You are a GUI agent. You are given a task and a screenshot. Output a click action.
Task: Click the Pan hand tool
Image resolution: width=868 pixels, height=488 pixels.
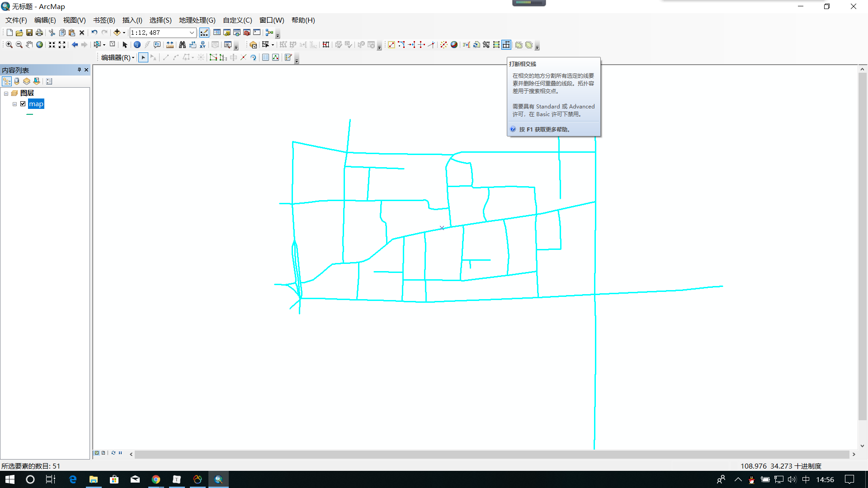click(x=29, y=45)
